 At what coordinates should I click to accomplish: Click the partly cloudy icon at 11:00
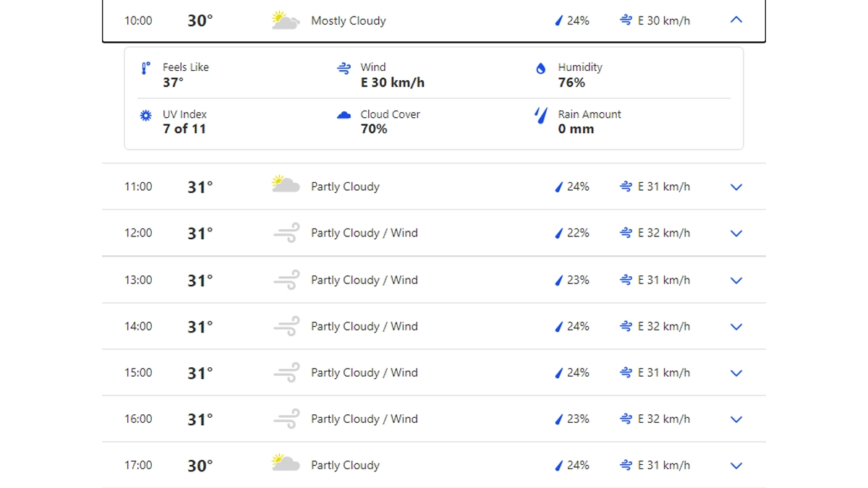[285, 185]
